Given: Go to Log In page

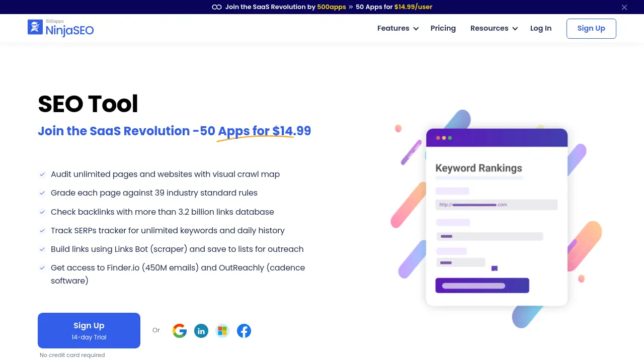Looking at the screenshot, I should [541, 28].
